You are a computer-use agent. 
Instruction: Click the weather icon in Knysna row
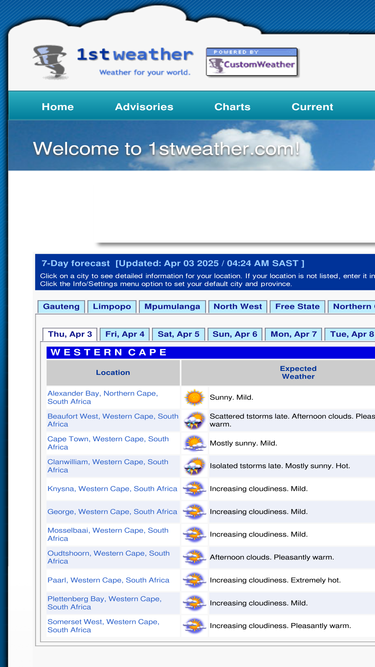(x=195, y=489)
